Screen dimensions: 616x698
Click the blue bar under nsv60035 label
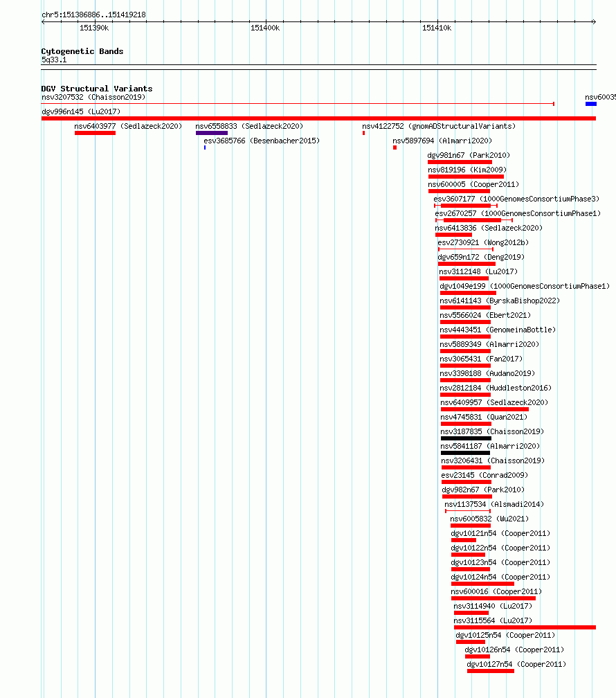(x=591, y=104)
